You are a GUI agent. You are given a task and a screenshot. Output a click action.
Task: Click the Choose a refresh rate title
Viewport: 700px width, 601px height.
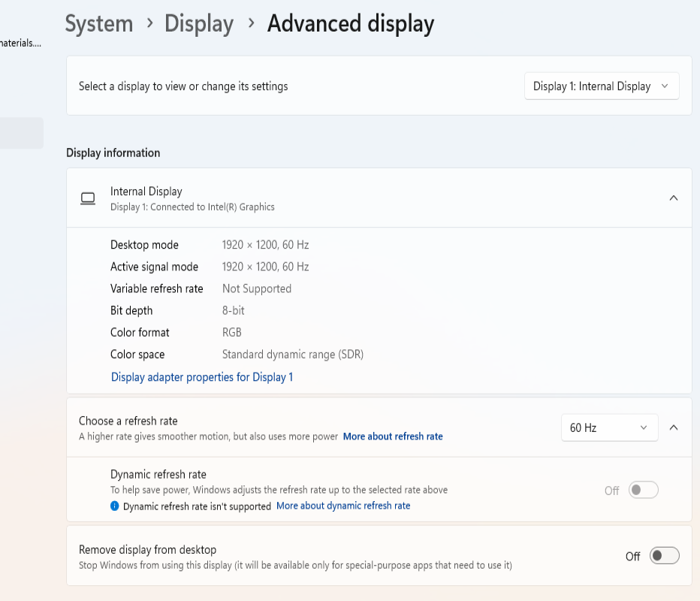pos(128,421)
